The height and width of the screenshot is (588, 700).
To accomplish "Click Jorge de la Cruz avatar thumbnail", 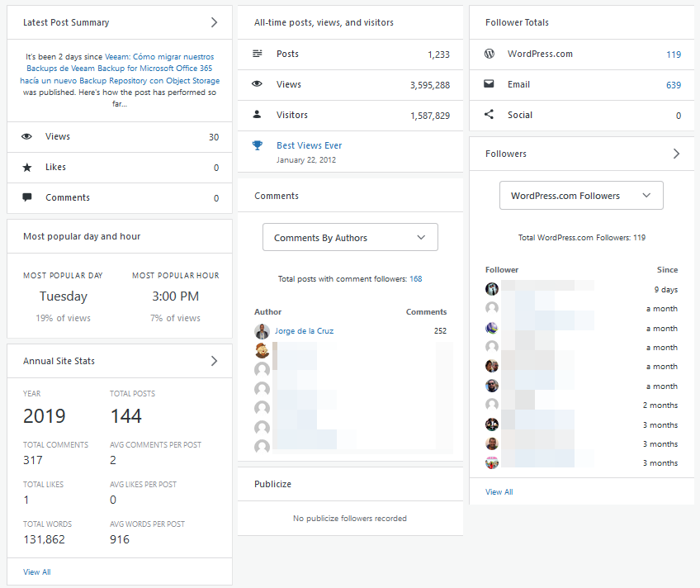I will tap(262, 331).
